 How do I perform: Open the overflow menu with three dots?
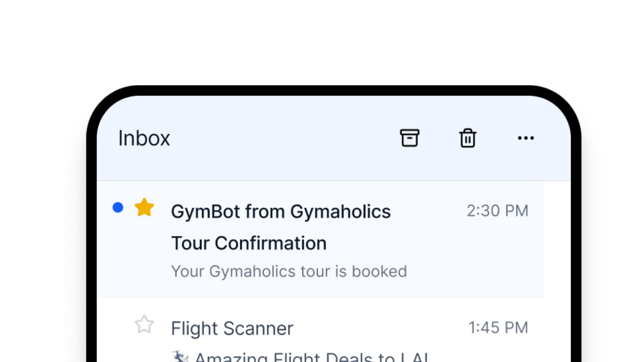(x=526, y=138)
